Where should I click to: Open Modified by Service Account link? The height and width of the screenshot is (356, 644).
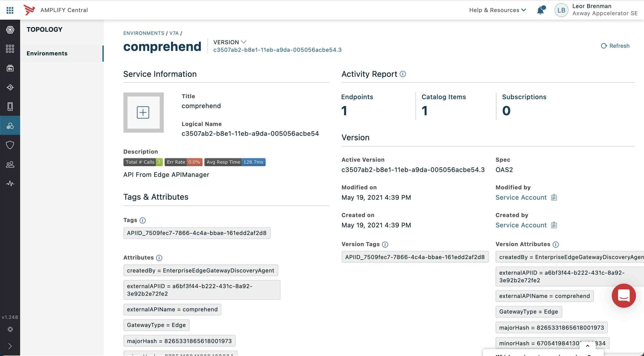[x=521, y=197]
